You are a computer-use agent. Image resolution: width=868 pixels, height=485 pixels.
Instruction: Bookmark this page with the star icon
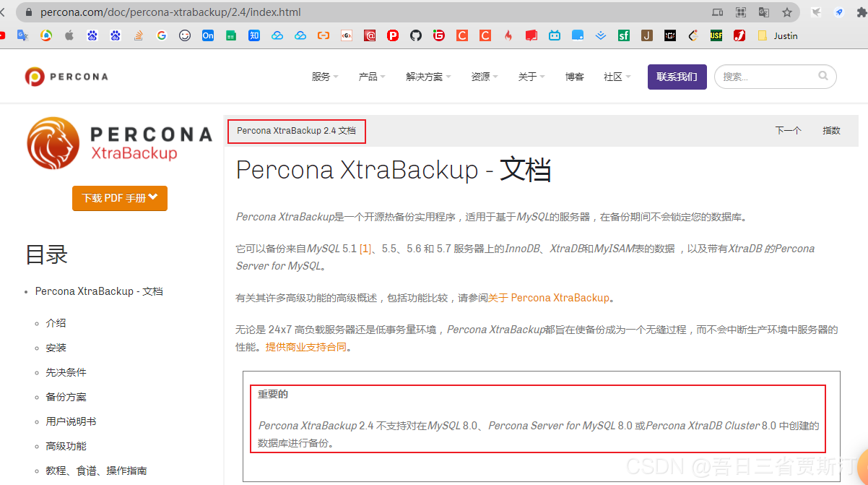(787, 12)
